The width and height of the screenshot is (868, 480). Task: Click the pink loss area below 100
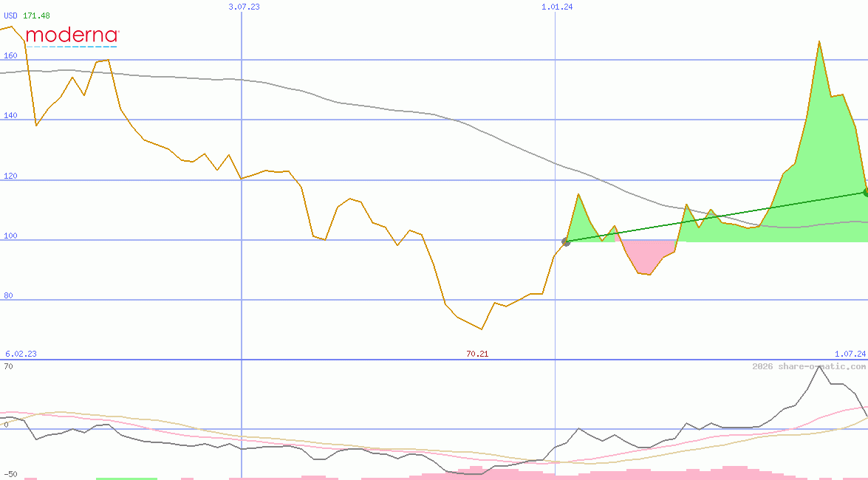point(646,255)
